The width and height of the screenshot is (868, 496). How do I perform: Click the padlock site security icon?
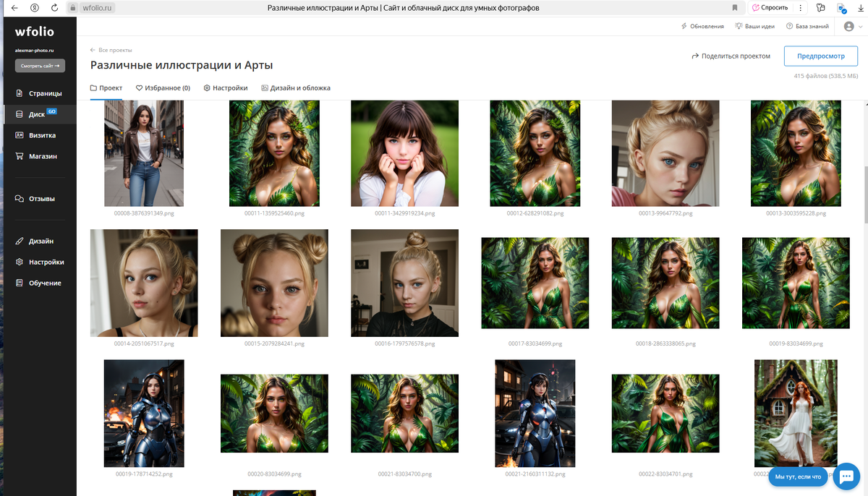tap(72, 8)
